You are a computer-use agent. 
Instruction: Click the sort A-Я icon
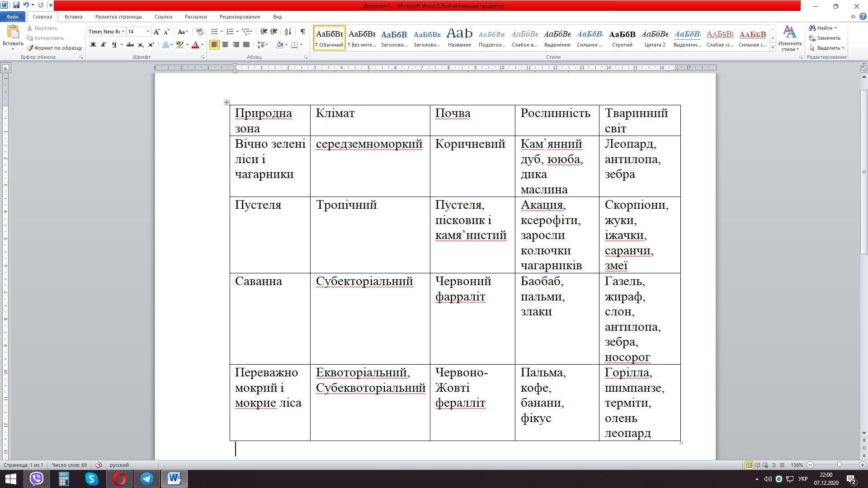(288, 32)
